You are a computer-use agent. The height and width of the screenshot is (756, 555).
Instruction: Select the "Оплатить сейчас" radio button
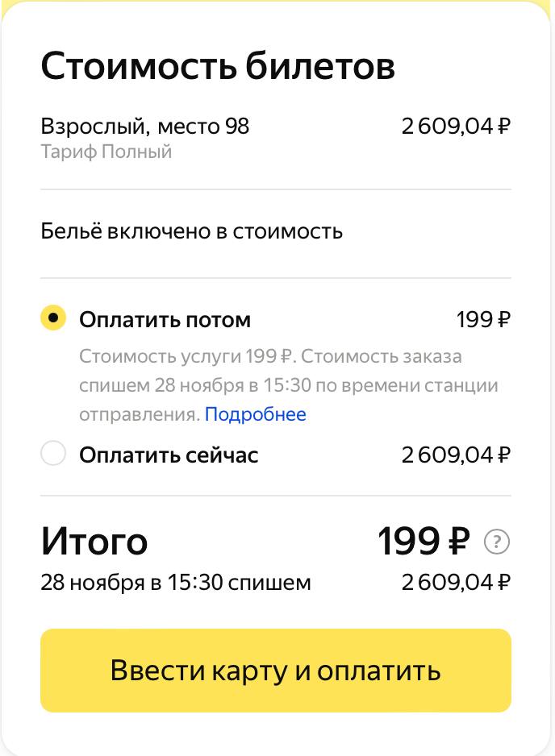pos(53,455)
